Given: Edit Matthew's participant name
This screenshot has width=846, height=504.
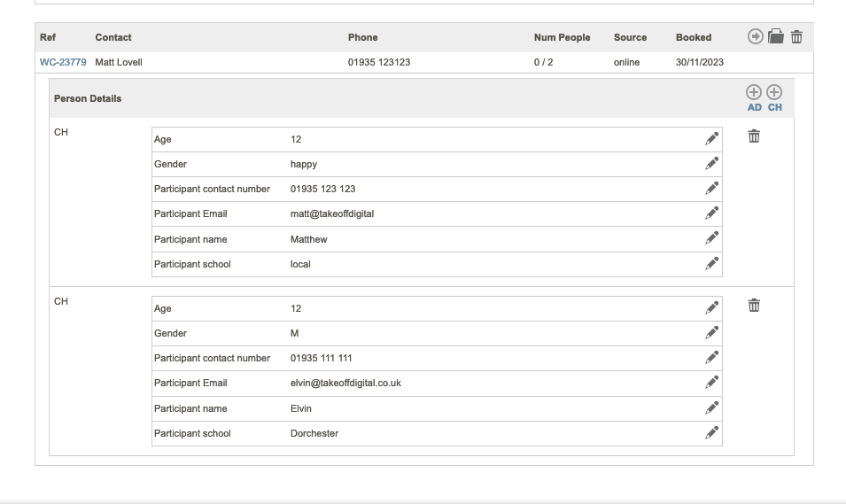Looking at the screenshot, I should click(711, 239).
